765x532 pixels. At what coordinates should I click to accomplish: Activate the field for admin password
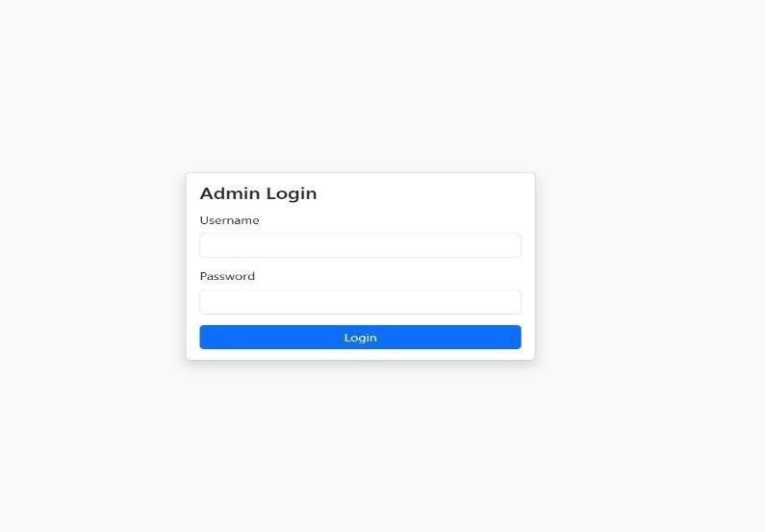360,302
